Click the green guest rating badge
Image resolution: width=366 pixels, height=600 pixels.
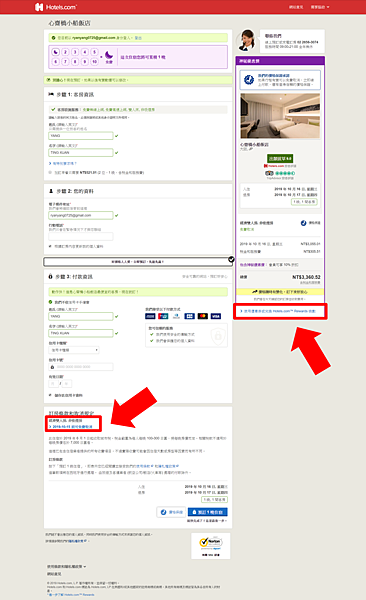[x=280, y=158]
